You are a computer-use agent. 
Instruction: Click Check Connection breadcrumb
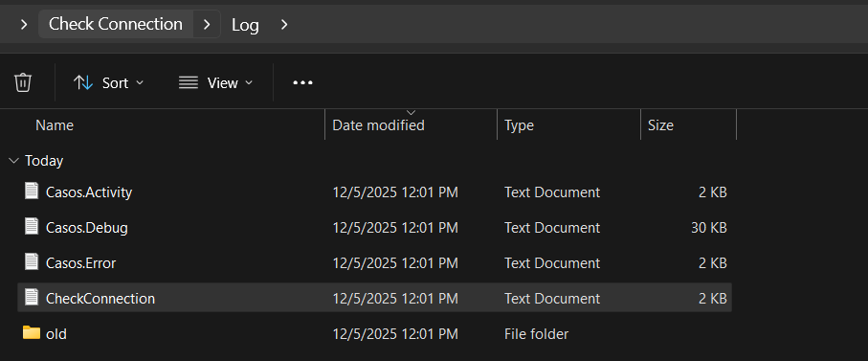pos(116,24)
